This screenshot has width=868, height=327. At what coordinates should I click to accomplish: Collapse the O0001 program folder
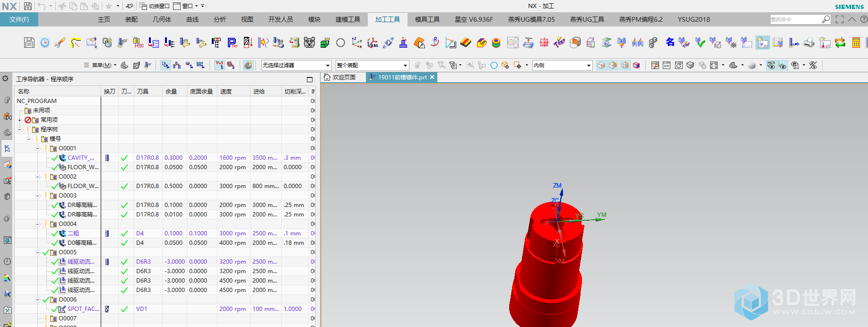coord(38,148)
